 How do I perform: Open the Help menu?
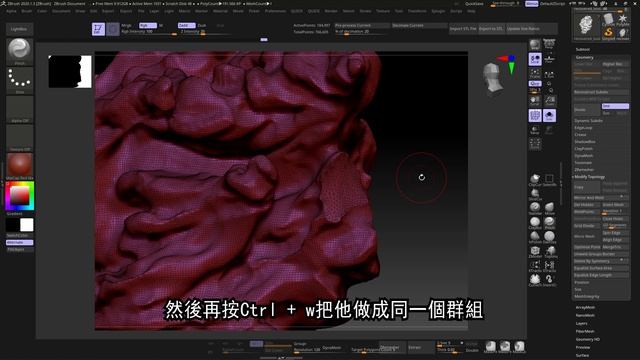coord(471,11)
